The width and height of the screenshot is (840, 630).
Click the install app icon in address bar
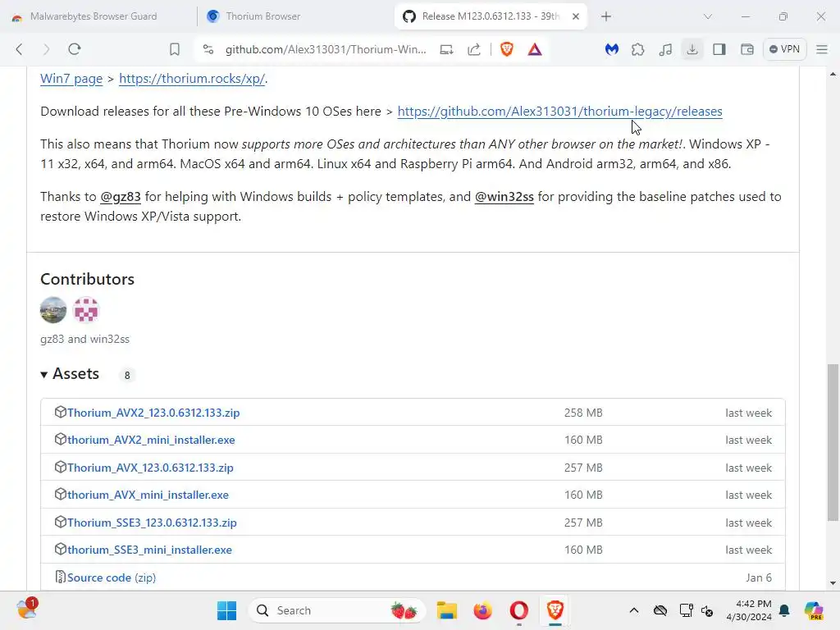coord(447,49)
